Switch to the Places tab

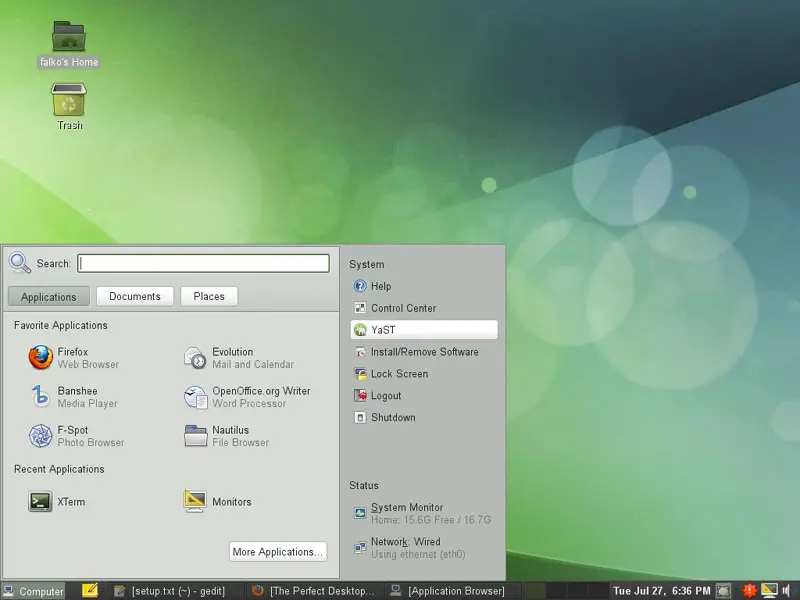click(209, 296)
